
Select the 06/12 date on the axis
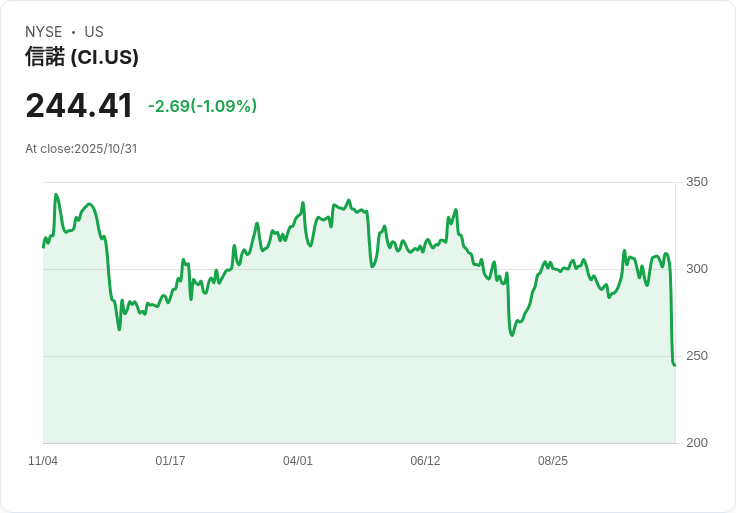(425, 461)
